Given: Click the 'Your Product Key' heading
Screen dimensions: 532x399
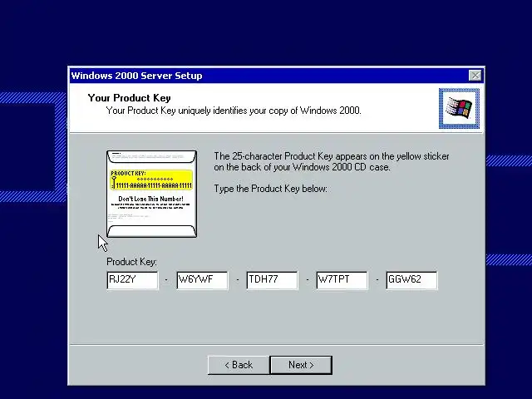Looking at the screenshot, I should pos(130,98).
